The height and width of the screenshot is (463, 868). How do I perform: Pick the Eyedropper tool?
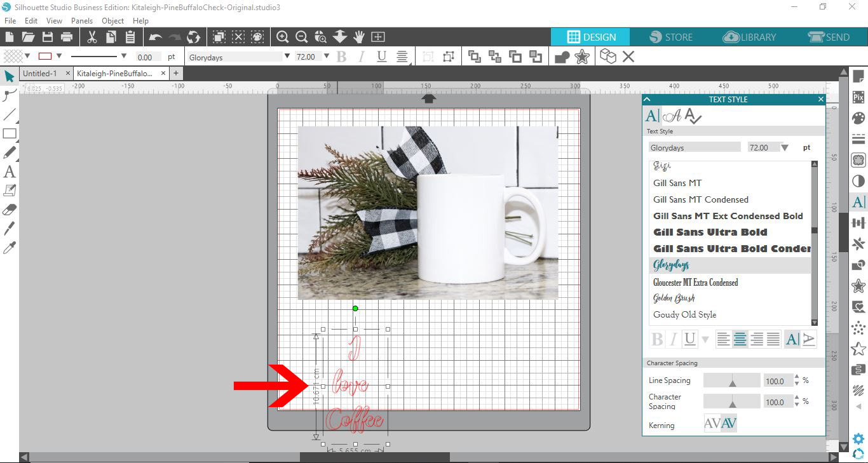pyautogui.click(x=10, y=248)
